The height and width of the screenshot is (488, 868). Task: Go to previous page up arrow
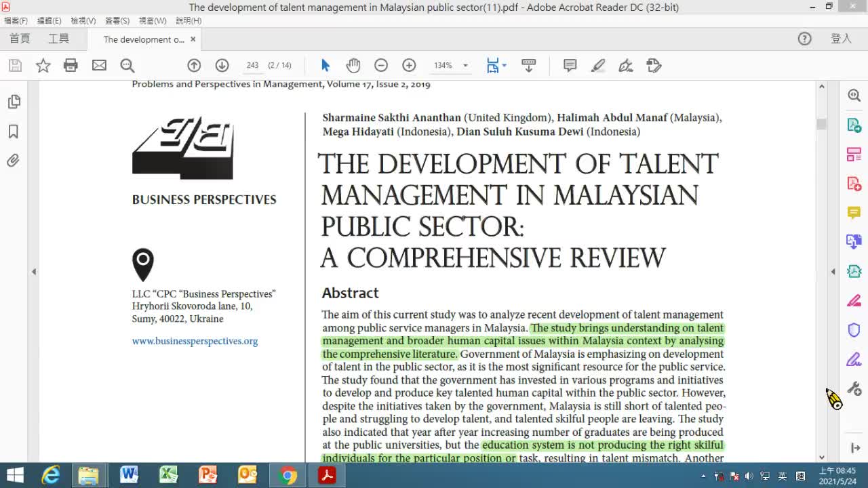(194, 65)
